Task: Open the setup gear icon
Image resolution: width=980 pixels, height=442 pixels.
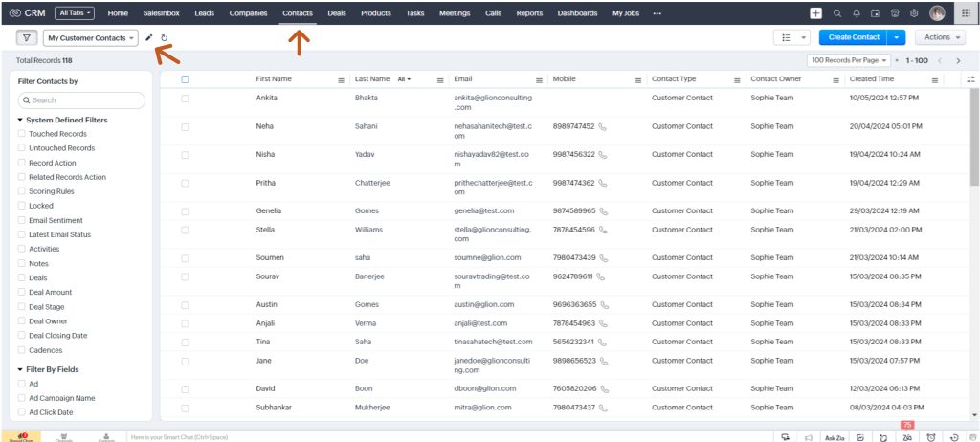Action: 914,13
